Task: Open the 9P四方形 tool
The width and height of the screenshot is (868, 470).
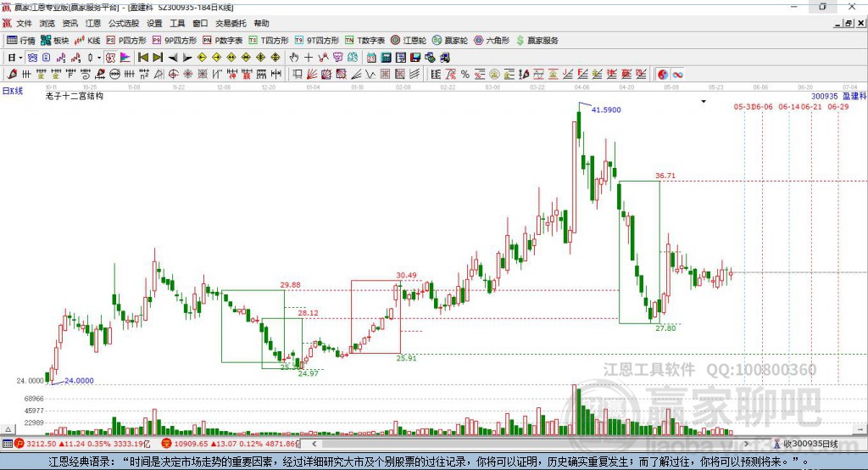Action: coord(175,41)
